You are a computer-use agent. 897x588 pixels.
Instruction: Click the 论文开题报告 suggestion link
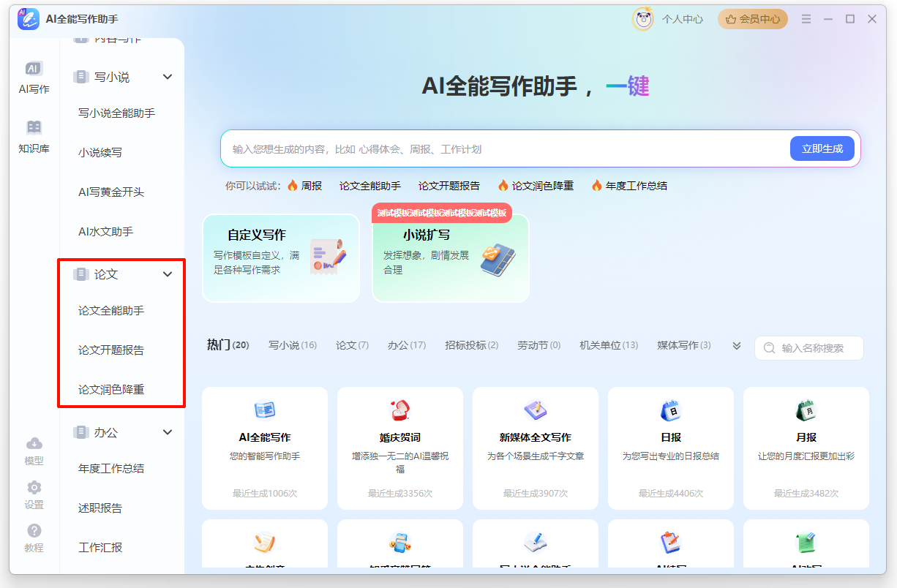(449, 186)
